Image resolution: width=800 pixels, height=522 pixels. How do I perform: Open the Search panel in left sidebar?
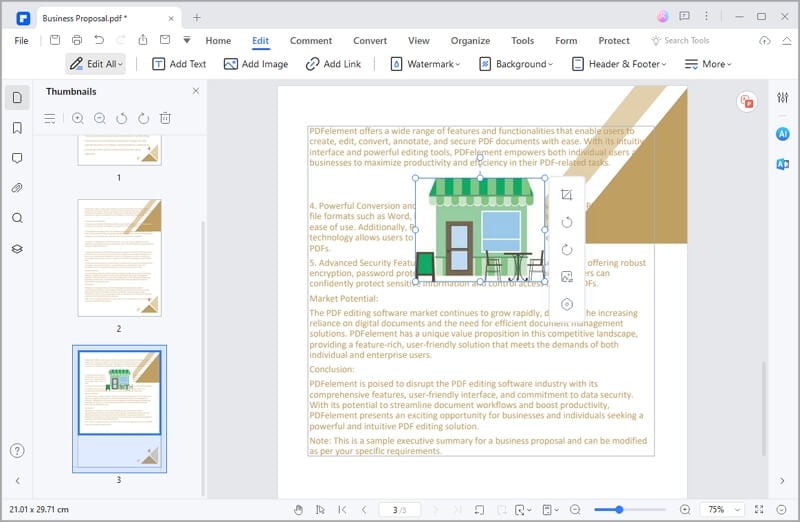click(x=17, y=218)
